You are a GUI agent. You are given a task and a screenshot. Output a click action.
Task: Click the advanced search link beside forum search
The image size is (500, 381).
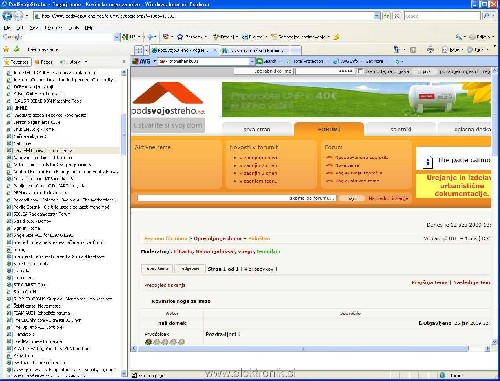pos(388,198)
